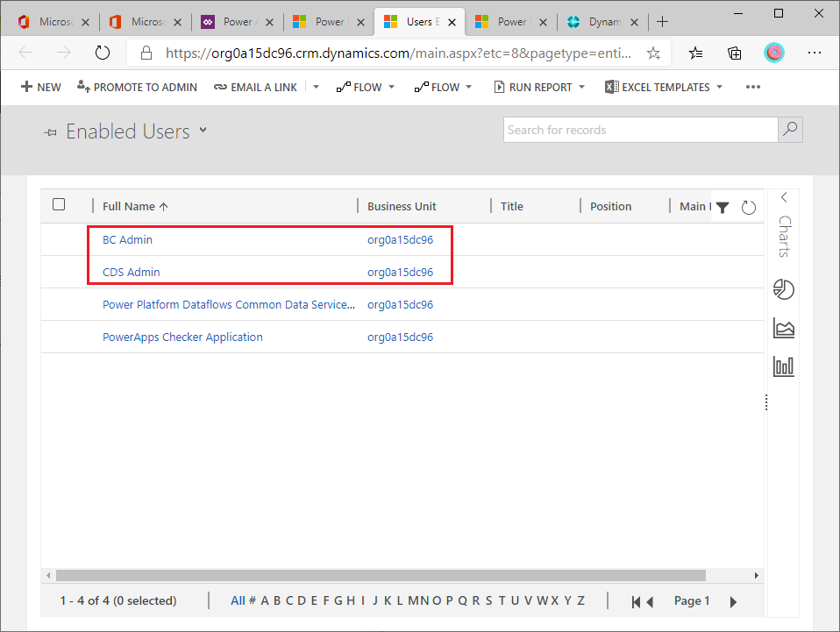The image size is (840, 632).
Task: Open a new browser tab
Action: coord(663,21)
